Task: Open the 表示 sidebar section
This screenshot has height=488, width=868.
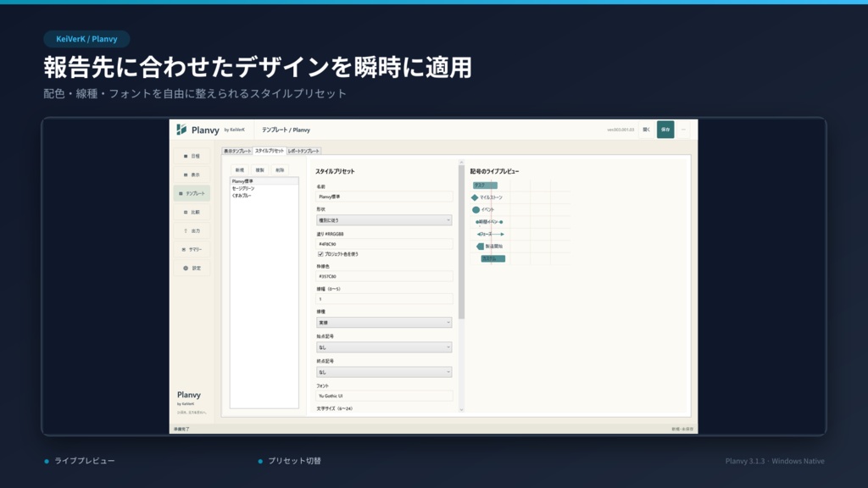Action: tap(192, 175)
